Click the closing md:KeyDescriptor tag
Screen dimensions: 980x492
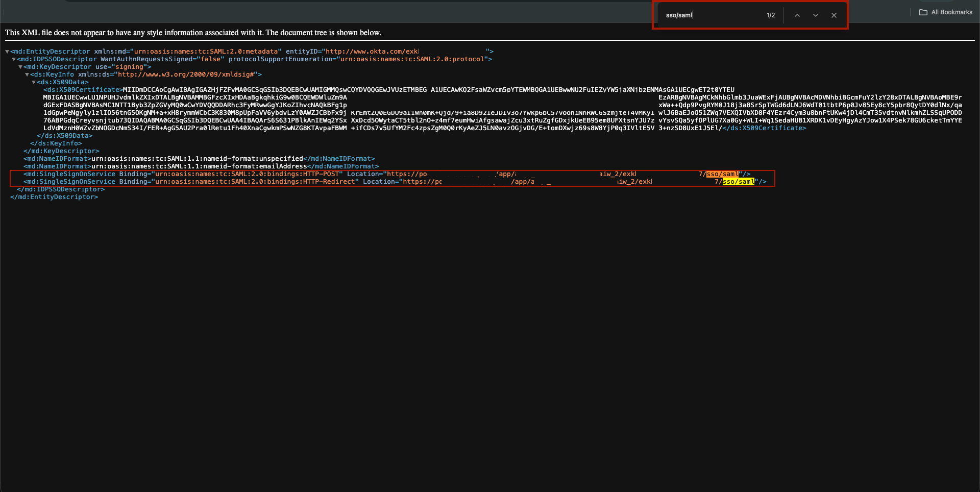click(61, 151)
